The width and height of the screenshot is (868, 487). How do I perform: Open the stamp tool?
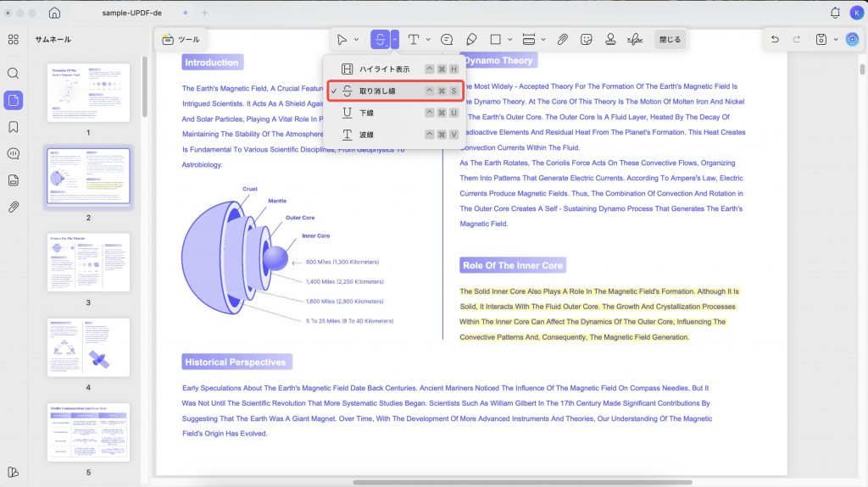pyautogui.click(x=610, y=39)
